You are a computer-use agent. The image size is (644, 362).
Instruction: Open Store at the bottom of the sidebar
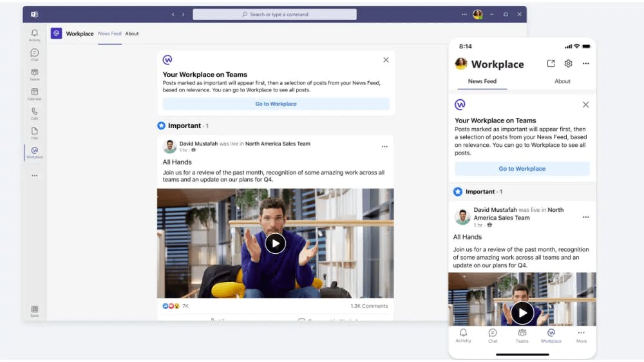point(35,311)
